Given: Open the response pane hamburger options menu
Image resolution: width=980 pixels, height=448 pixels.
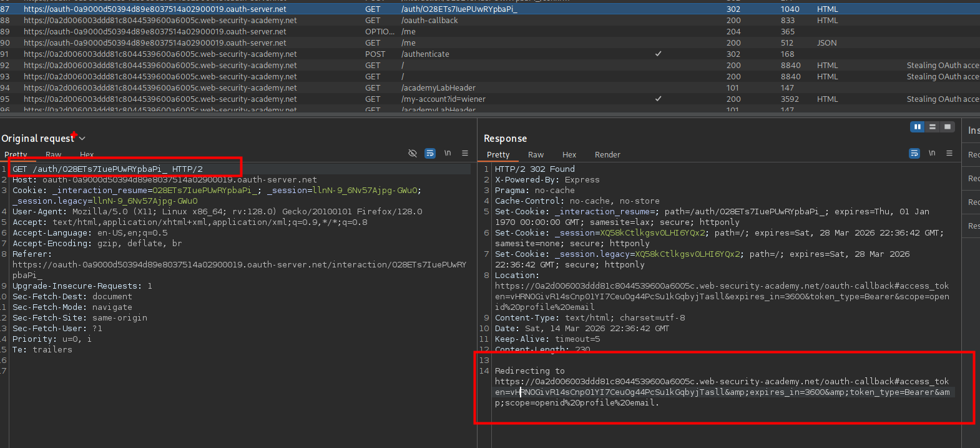Looking at the screenshot, I should pyautogui.click(x=949, y=153).
